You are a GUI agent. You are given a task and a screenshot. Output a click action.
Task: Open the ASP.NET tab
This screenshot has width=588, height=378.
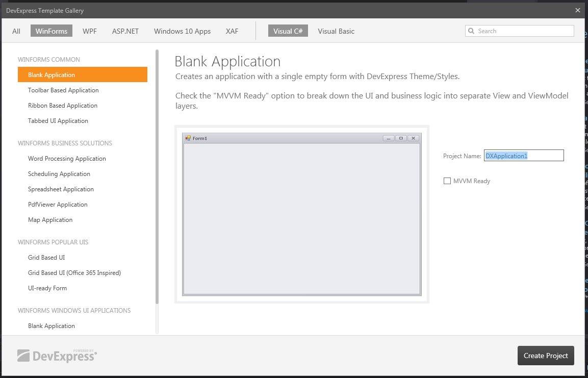(x=125, y=31)
